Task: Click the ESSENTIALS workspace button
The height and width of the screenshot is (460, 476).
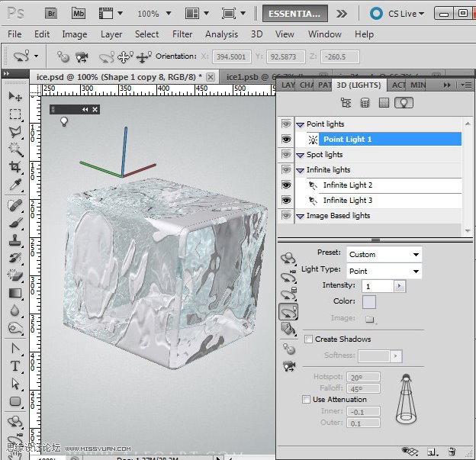Action: (294, 14)
